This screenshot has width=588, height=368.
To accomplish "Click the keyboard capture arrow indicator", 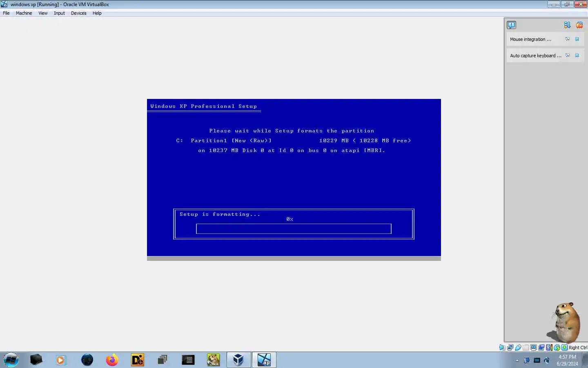I will pos(564,348).
